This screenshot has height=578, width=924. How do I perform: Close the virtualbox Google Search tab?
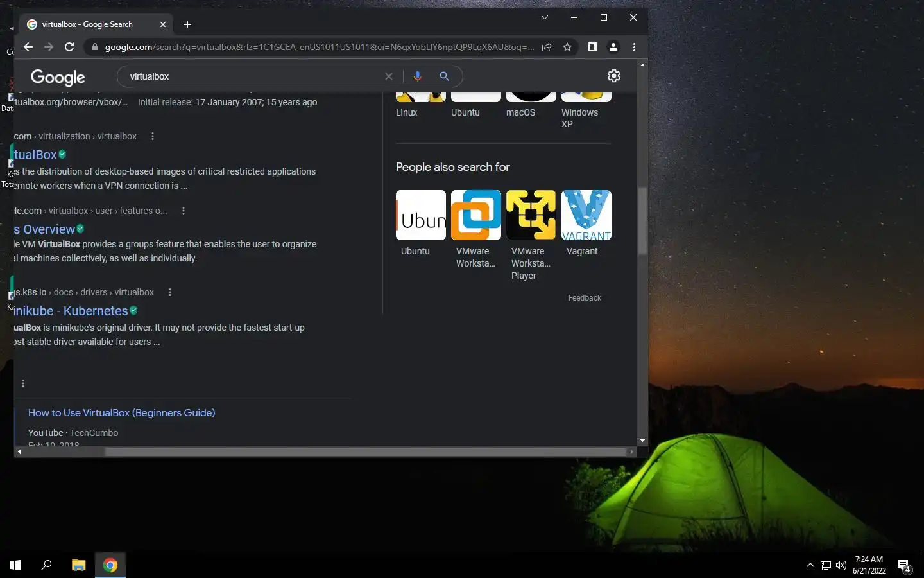[163, 24]
